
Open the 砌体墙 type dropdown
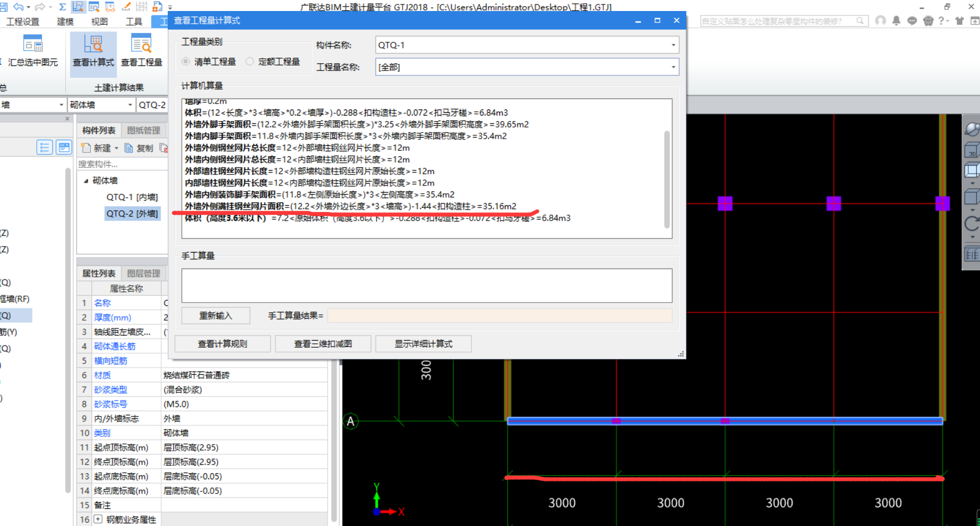(130, 105)
